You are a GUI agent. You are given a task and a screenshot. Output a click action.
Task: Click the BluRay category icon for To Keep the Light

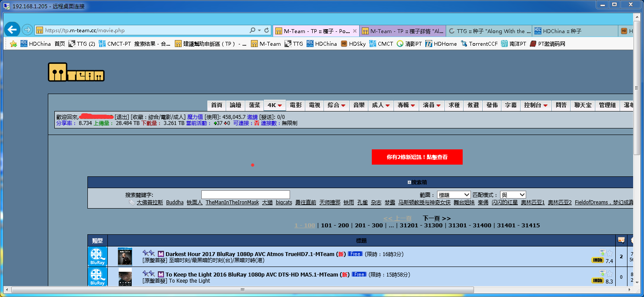(97, 277)
